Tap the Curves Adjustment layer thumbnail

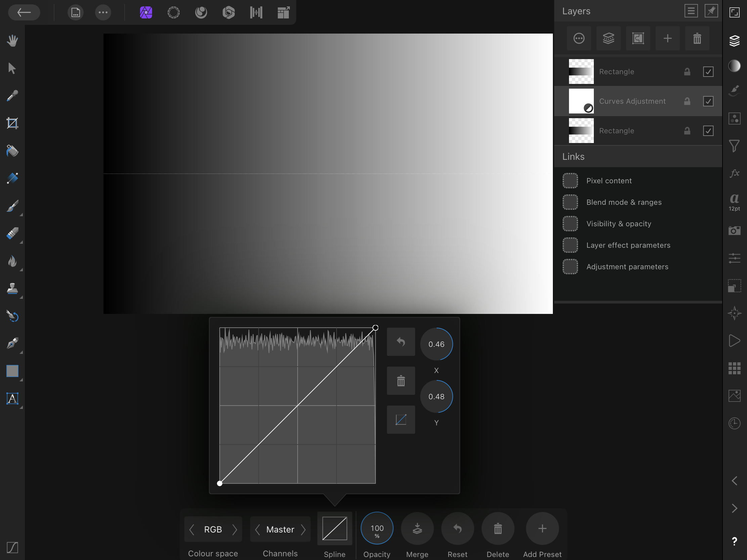point(581,101)
